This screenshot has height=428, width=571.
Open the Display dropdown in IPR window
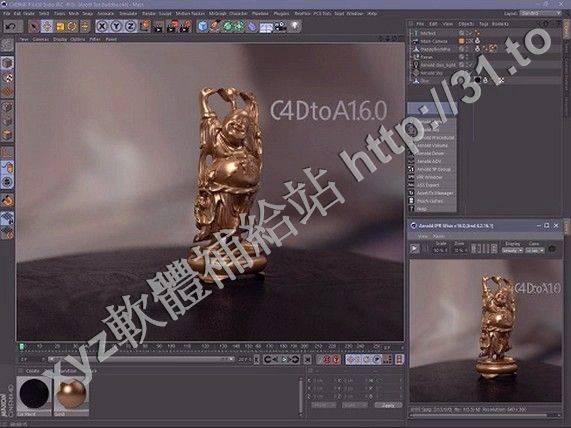pyautogui.click(x=512, y=250)
